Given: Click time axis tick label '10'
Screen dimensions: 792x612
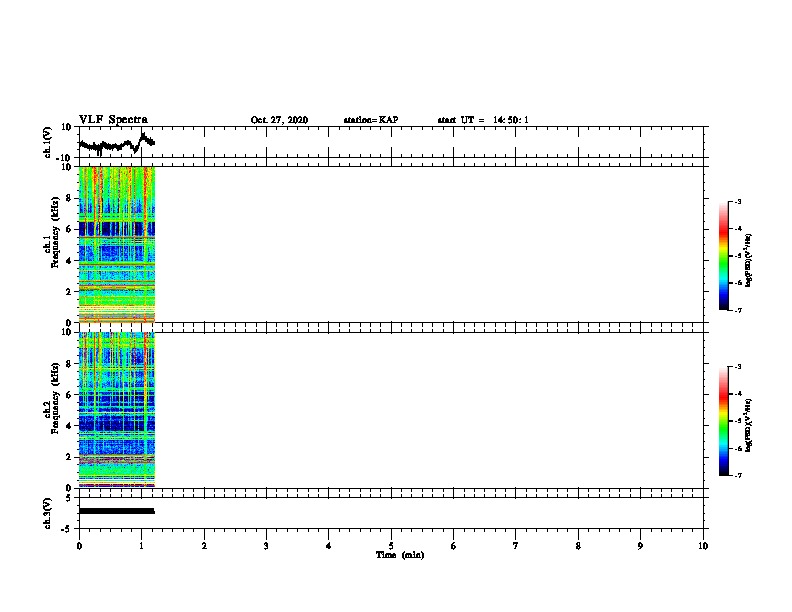Looking at the screenshot, I should [x=703, y=546].
